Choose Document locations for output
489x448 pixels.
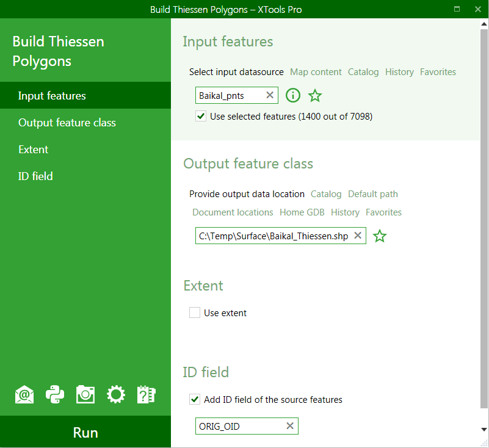pos(233,212)
